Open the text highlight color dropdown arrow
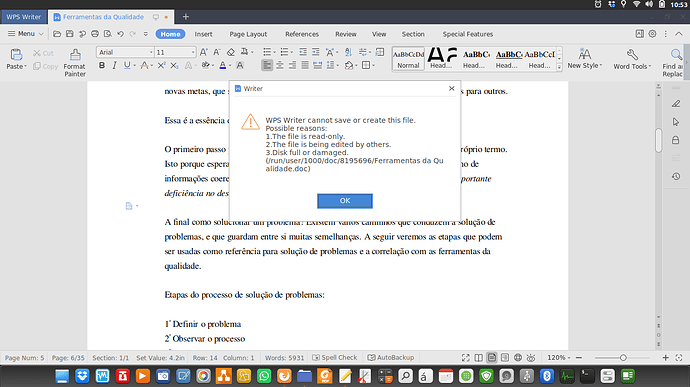This screenshot has height=387, width=690. click(213, 66)
